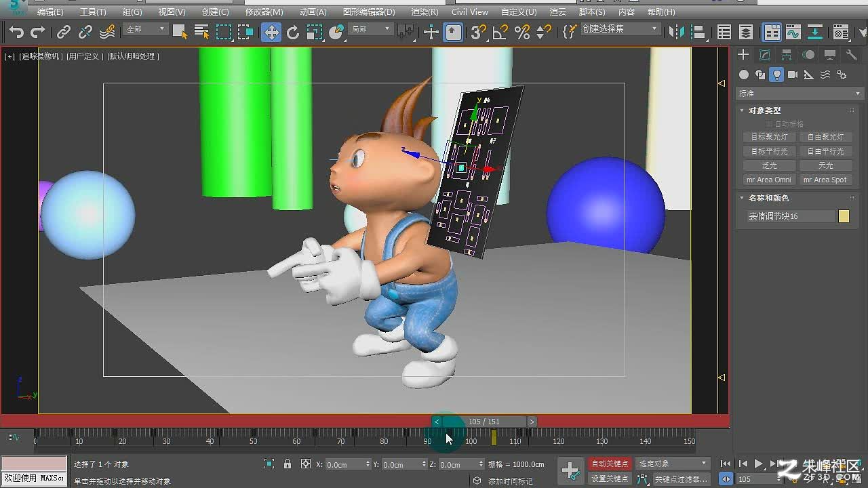Image resolution: width=868 pixels, height=488 pixels.
Task: Click the Undo arrow in the toolbar
Action: [x=16, y=32]
